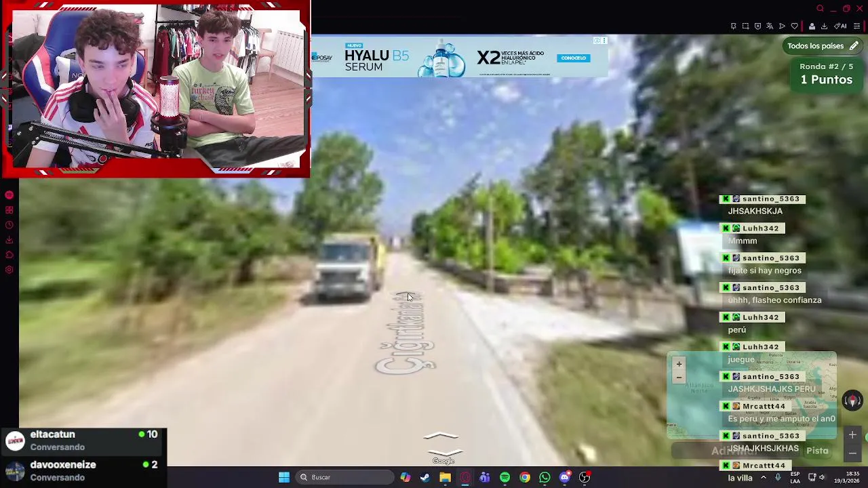The image size is (868, 488).
Task: Open OBS Studio from the taskbar
Action: 585,477
